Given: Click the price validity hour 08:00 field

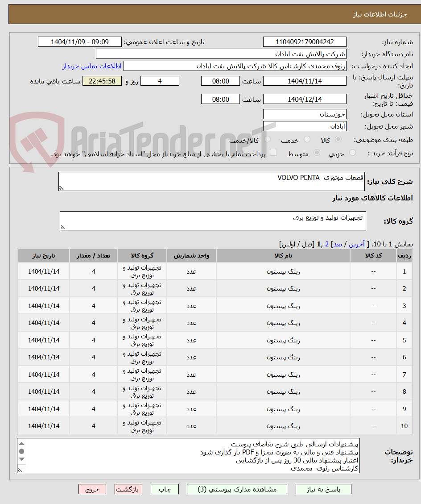Looking at the screenshot, I should (220, 99).
